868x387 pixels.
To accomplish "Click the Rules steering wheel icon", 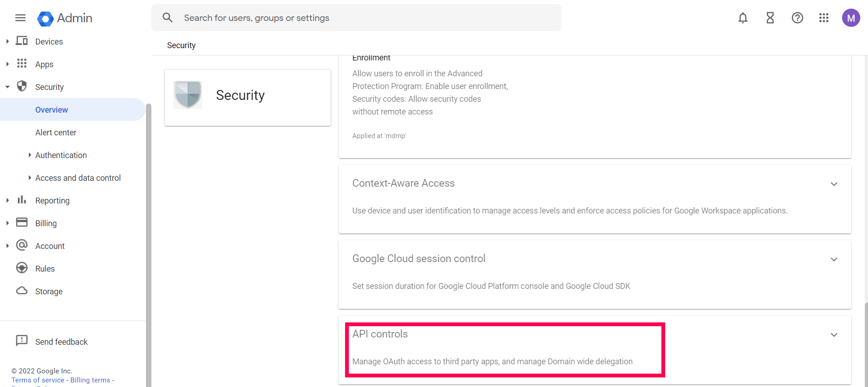I will point(22,268).
